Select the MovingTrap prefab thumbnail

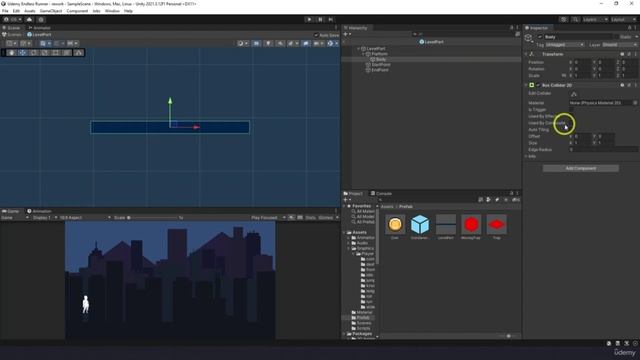tap(471, 224)
